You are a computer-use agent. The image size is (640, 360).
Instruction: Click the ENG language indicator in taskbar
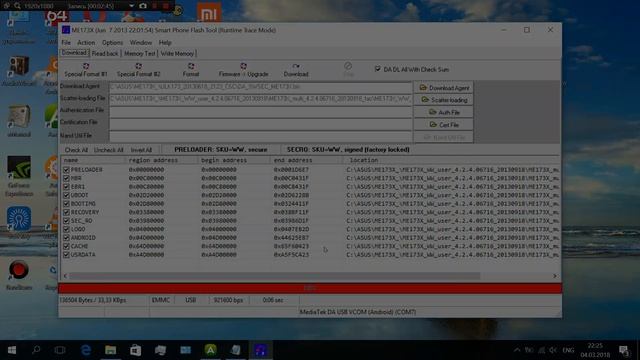coord(568,350)
